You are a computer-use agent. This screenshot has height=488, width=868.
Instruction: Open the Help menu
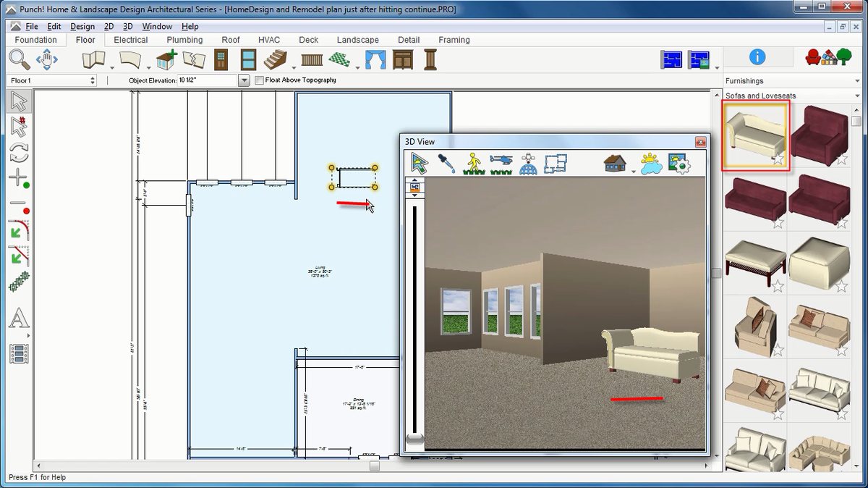pos(190,26)
